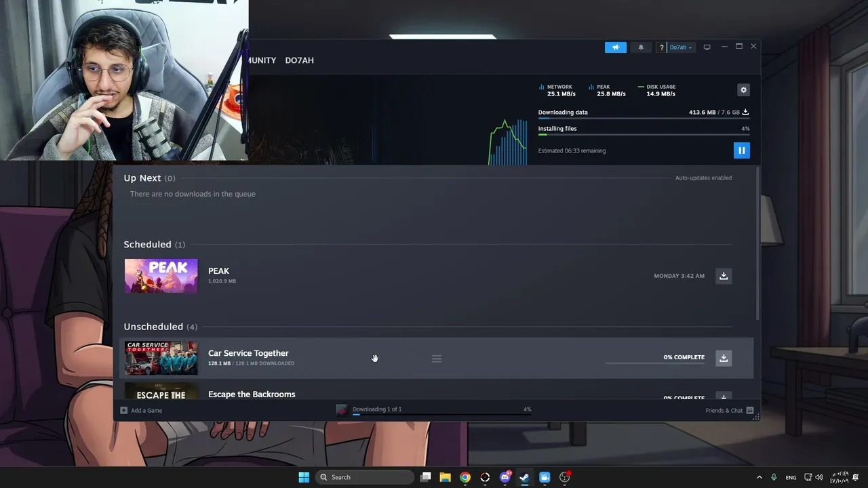This screenshot has height=488, width=868.
Task: Click the microphone tray icon
Action: [774, 477]
